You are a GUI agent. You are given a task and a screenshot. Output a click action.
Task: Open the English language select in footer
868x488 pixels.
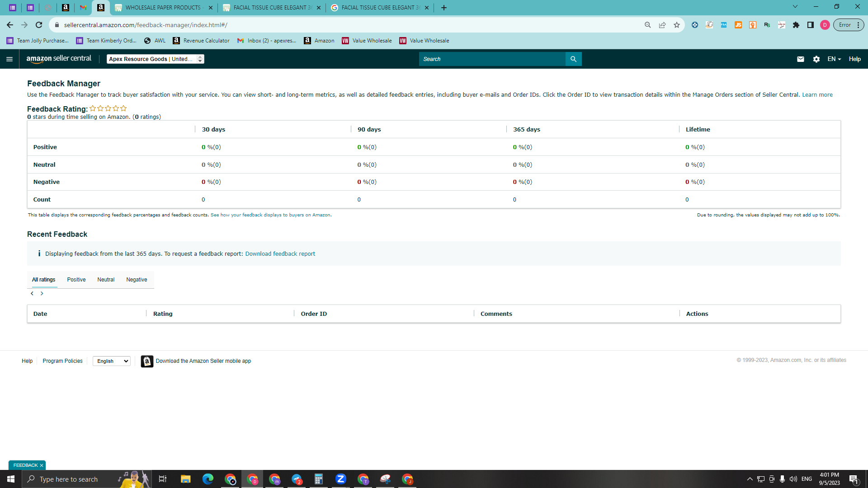pos(112,361)
